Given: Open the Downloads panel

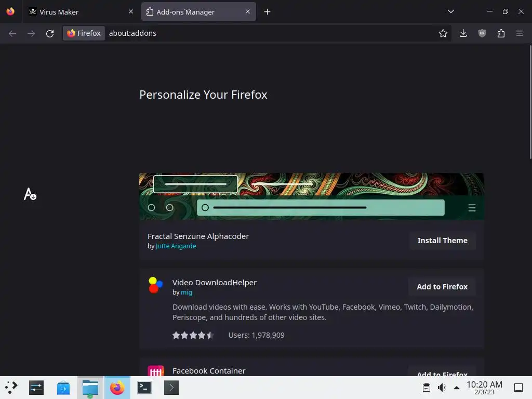Looking at the screenshot, I should pos(463,33).
